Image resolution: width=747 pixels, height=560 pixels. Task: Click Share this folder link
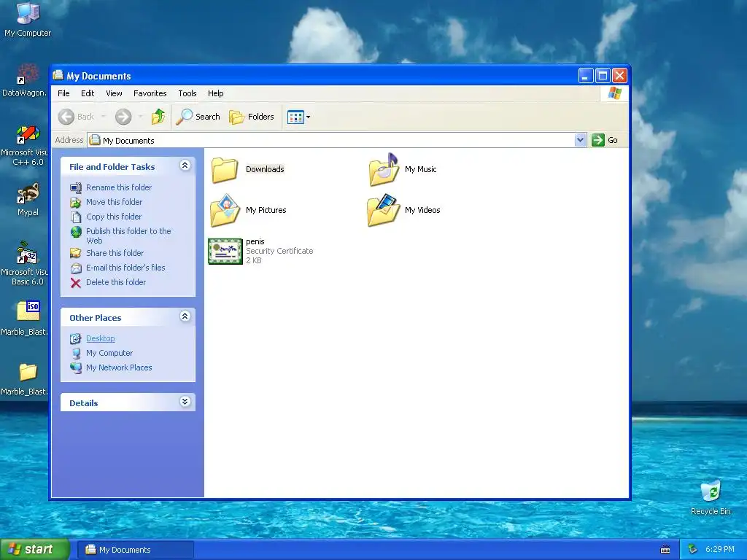click(x=115, y=253)
